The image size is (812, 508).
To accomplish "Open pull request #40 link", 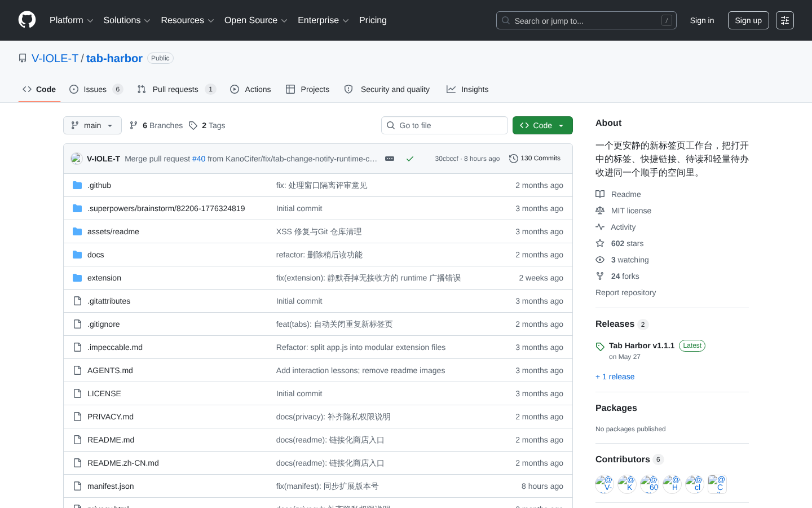I will click(x=198, y=159).
